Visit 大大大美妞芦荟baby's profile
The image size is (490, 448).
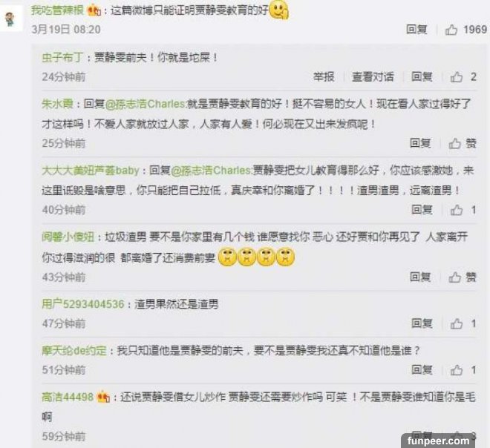[x=91, y=171]
